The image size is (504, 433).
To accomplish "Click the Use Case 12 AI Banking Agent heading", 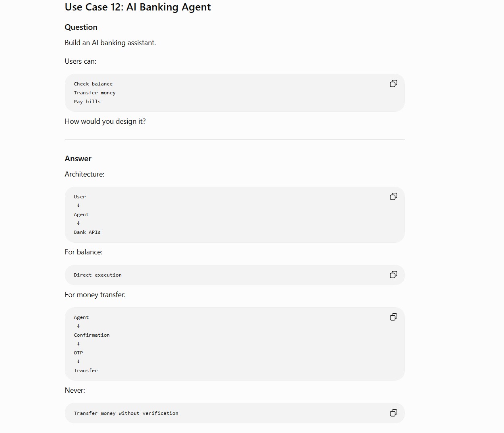I will click(x=138, y=7).
